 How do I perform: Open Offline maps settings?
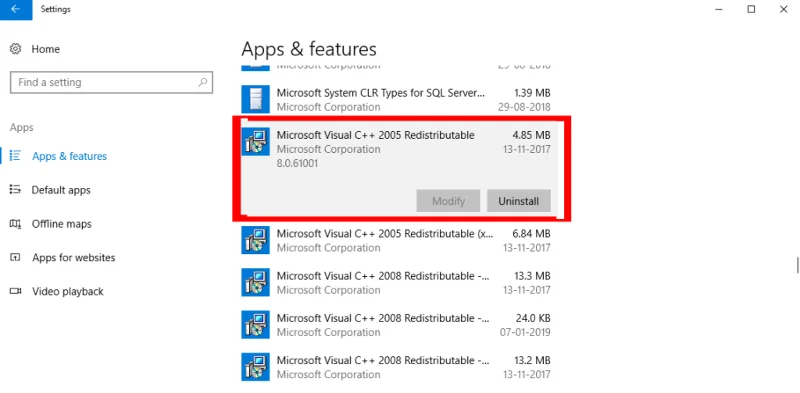tap(62, 224)
